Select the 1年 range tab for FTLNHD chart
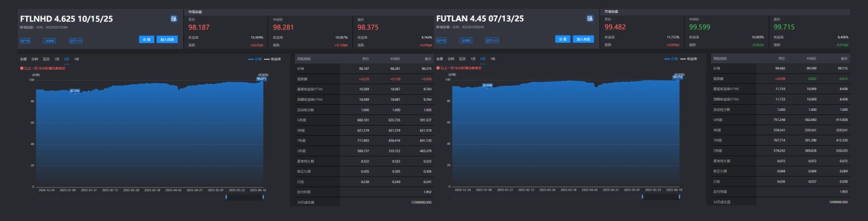The image size is (868, 221). click(x=77, y=59)
